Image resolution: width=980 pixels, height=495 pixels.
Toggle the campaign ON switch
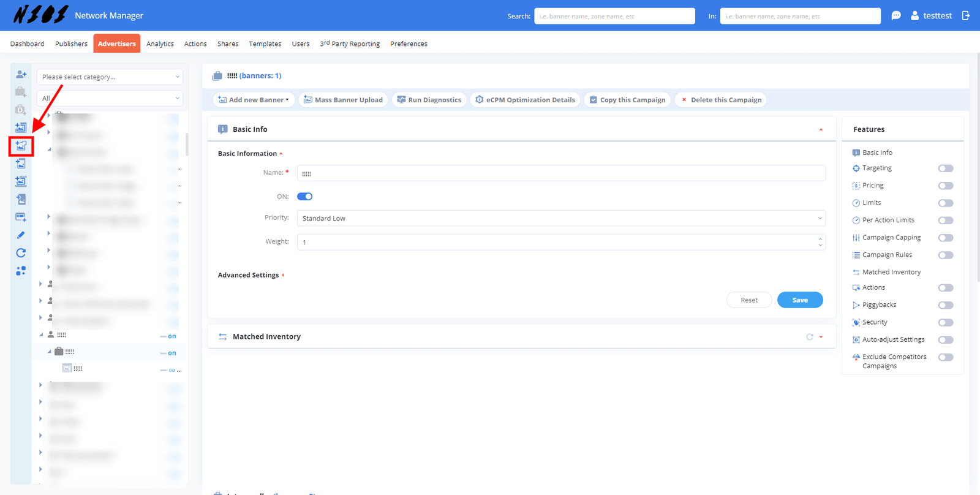coord(304,197)
